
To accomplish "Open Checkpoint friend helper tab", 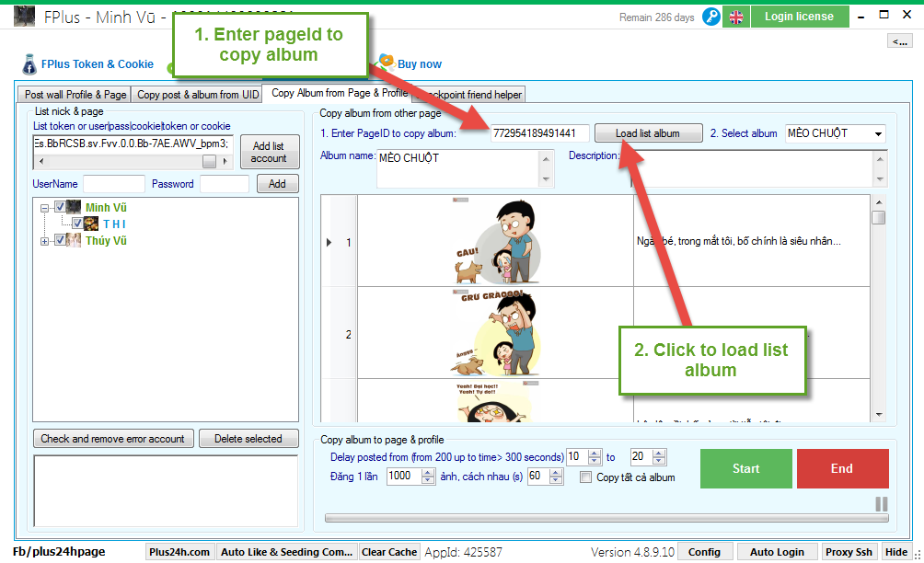I will [x=470, y=94].
